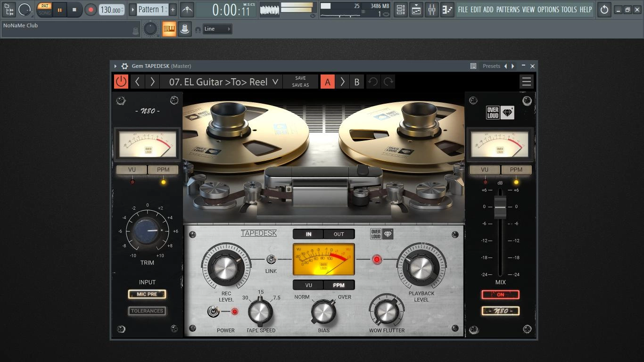Image resolution: width=644 pixels, height=362 pixels.
Task: Open the ADD menu
Action: pos(488,9)
